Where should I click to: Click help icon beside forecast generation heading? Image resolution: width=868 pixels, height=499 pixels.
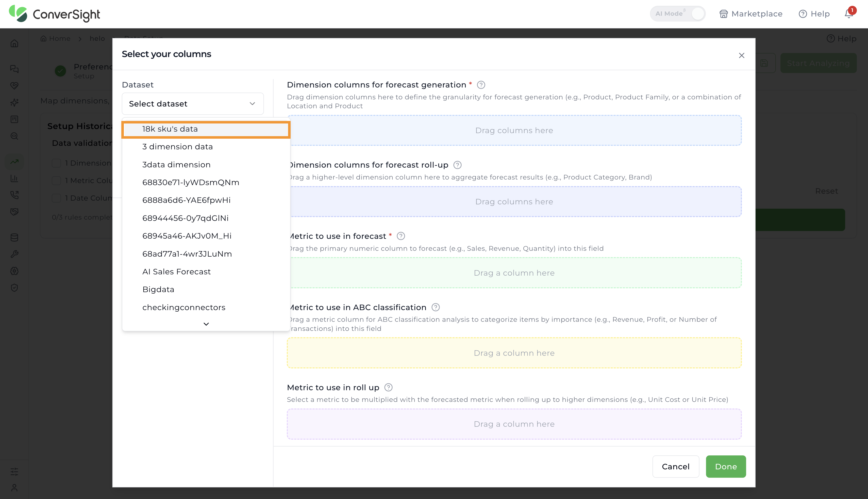pos(481,85)
